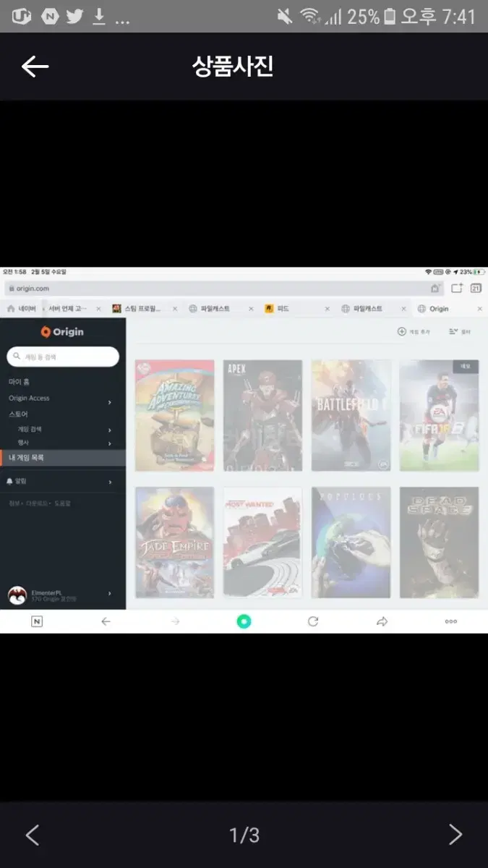Open the Need for Speed Most Wanted cover
488x868 pixels.
[262, 542]
